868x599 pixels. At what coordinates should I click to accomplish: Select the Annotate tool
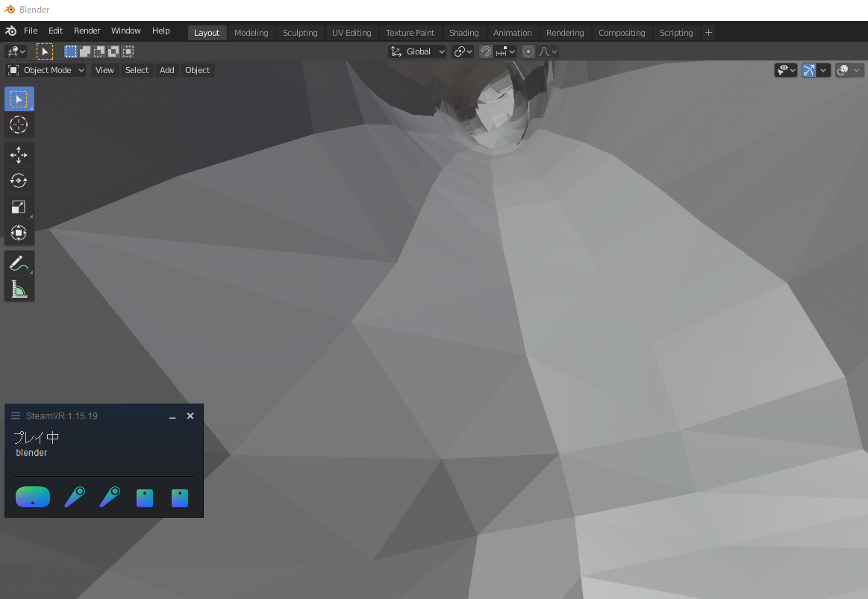coord(19,263)
